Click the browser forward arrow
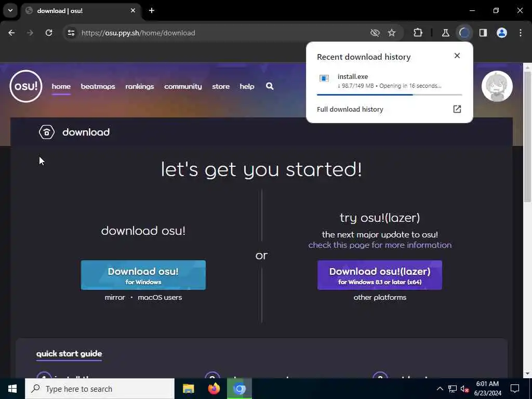532x399 pixels. (30, 33)
